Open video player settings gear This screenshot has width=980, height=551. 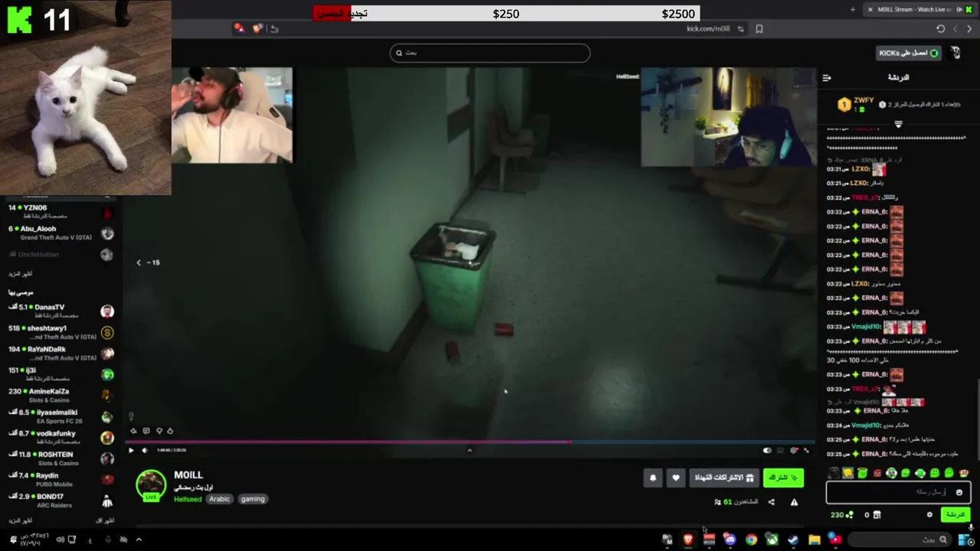point(794,451)
